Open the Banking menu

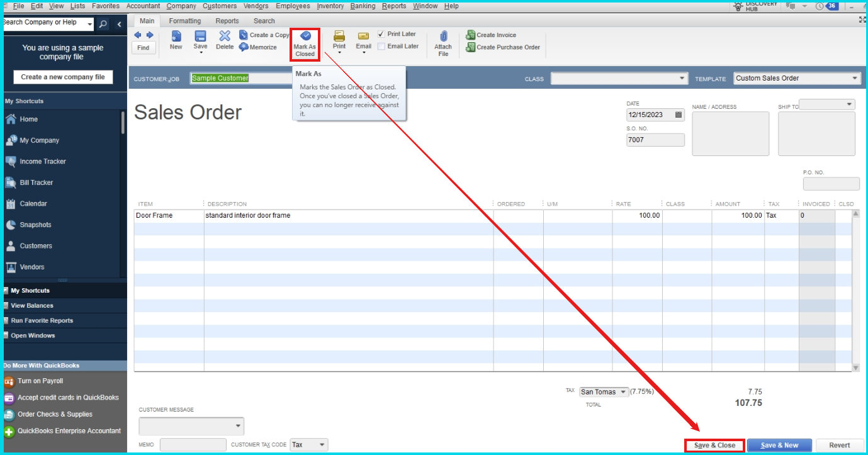[362, 6]
